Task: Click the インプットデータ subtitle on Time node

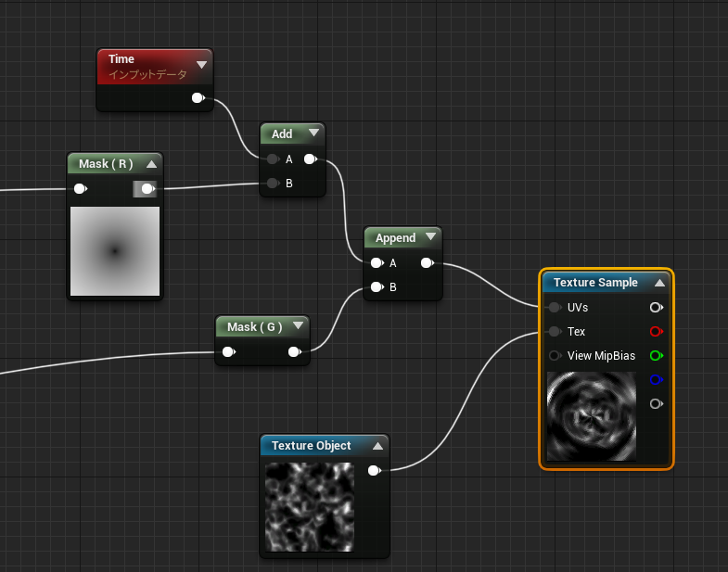Action: [x=147, y=75]
